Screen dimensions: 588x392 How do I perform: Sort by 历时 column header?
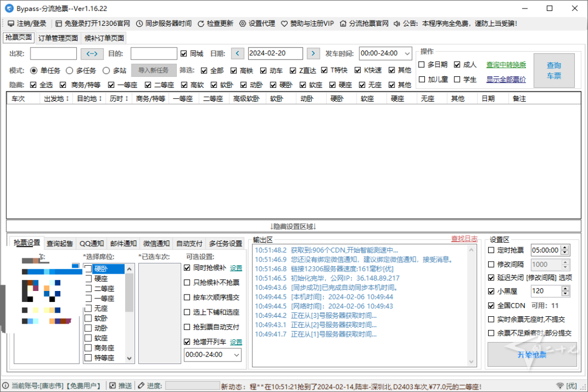pyautogui.click(x=119, y=99)
